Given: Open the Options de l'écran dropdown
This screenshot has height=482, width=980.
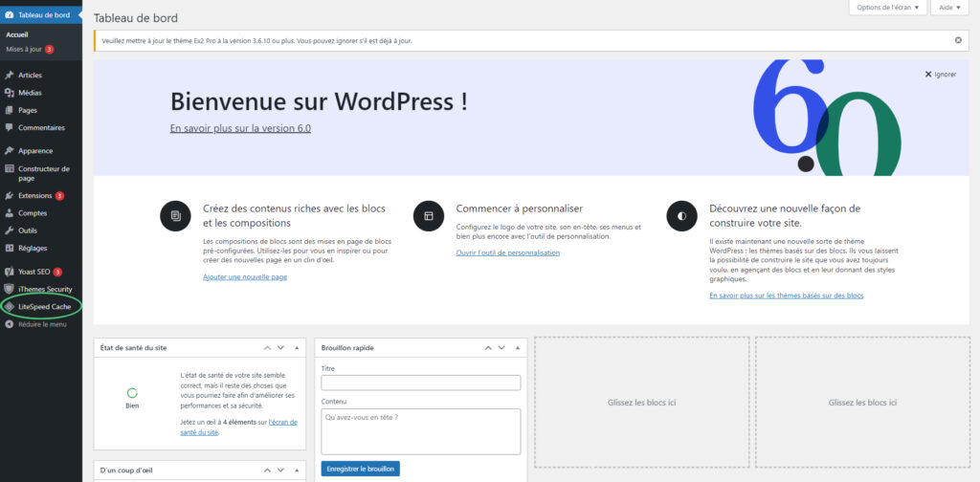Looking at the screenshot, I should point(887,8).
